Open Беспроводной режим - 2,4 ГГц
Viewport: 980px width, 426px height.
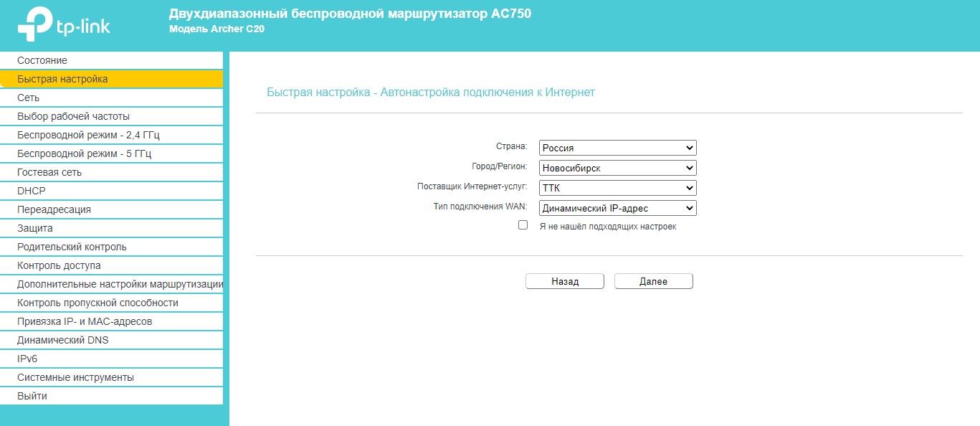pos(111,135)
